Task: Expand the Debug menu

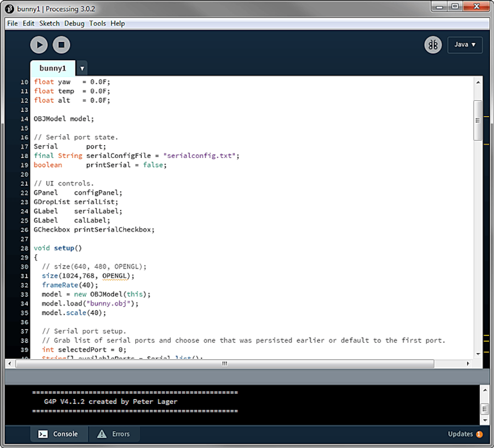Action: 74,23
